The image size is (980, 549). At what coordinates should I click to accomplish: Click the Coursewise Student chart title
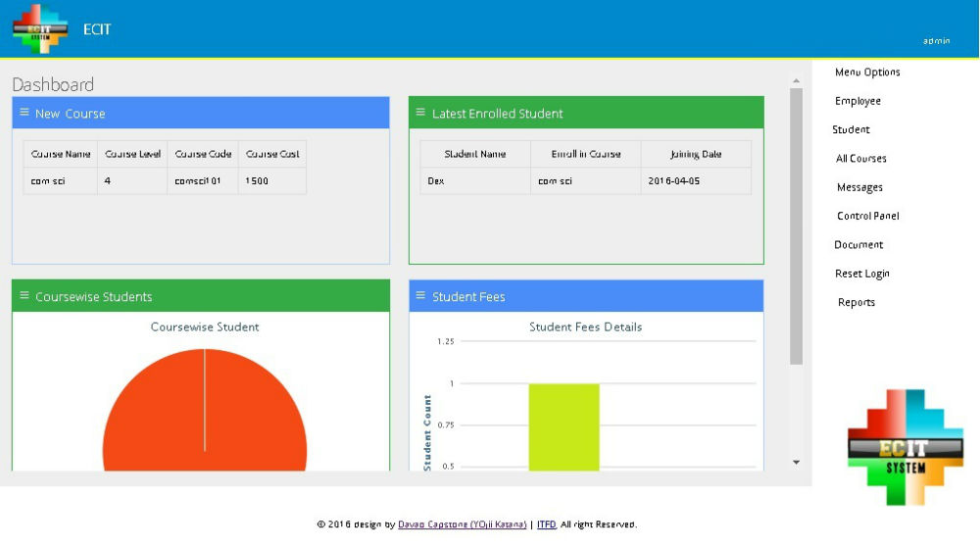pos(205,326)
